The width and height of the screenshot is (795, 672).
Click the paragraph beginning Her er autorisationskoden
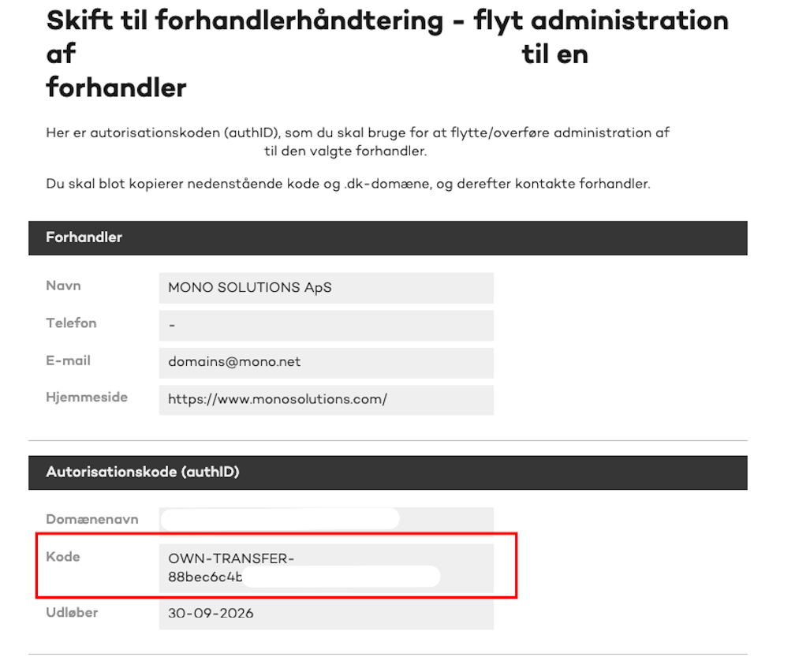pos(357,142)
